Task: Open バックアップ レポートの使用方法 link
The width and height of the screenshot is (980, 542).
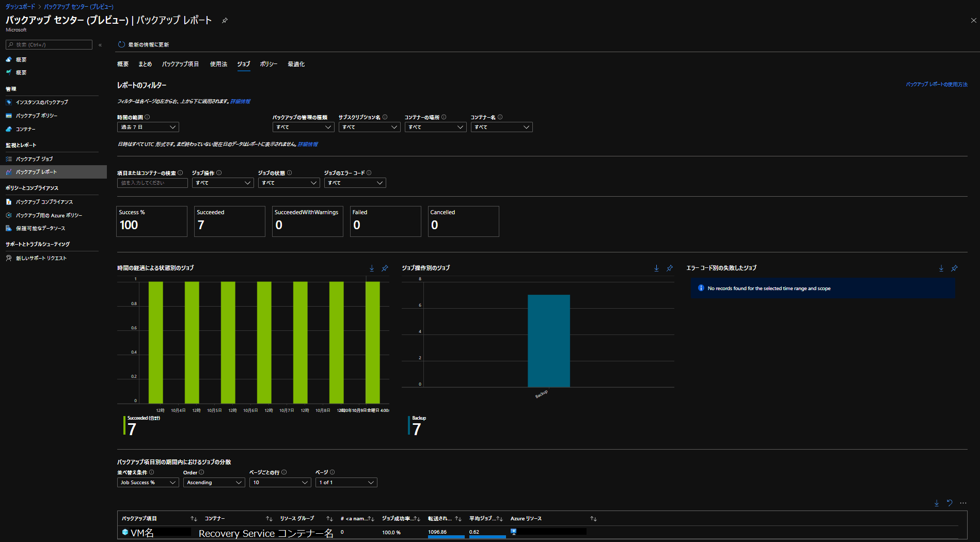Action: point(937,84)
